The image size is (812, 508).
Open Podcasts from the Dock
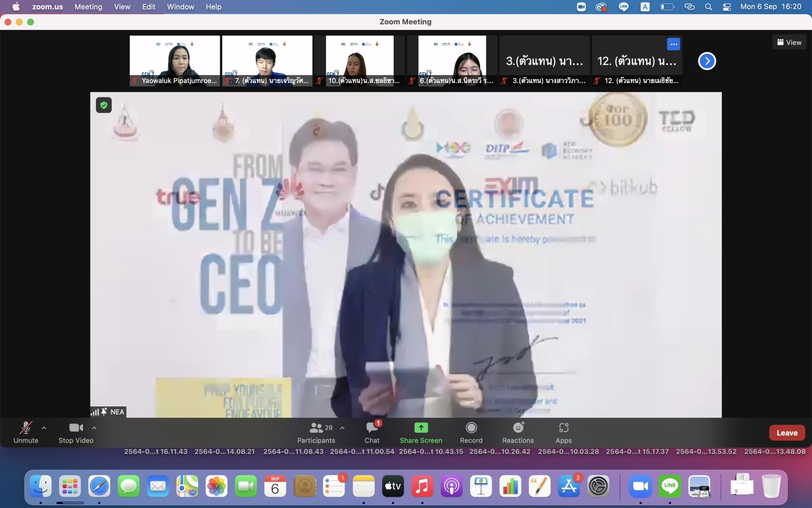452,486
